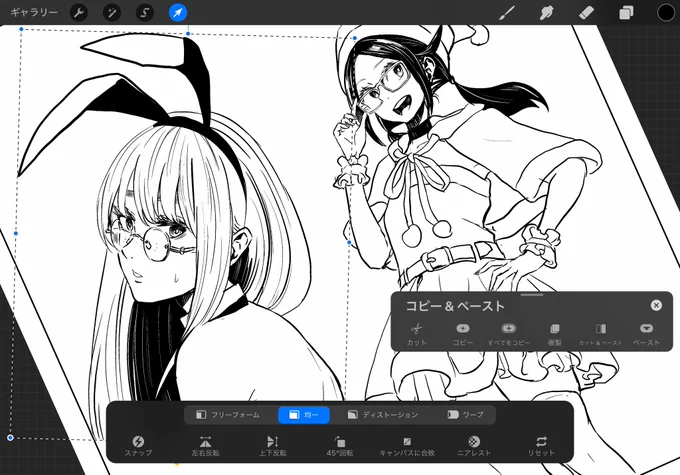Switch to 均一 uniform transform mode

304,415
